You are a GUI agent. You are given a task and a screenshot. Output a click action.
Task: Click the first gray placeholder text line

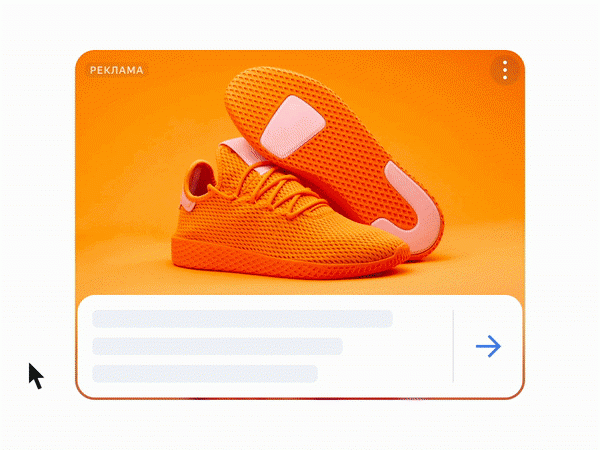pyautogui.click(x=242, y=319)
